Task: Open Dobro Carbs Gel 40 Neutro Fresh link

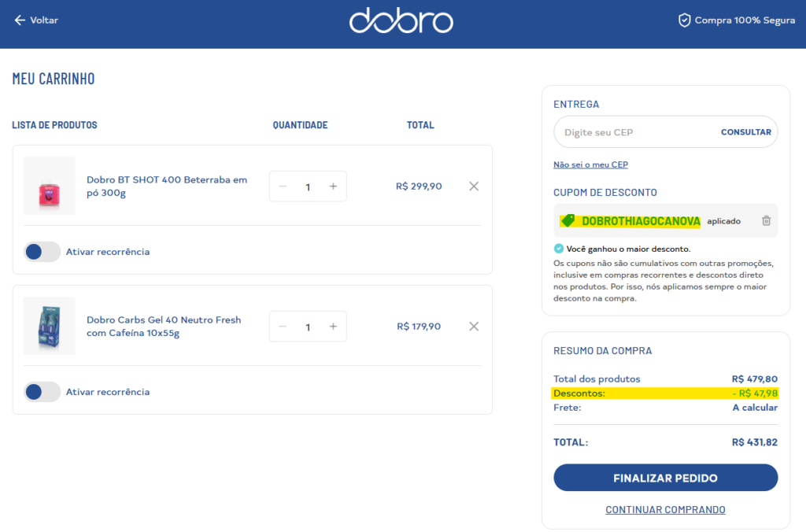Action: 164,327
